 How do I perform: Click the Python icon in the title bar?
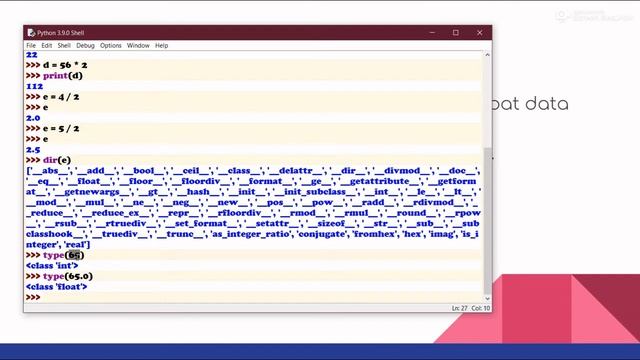click(31, 33)
